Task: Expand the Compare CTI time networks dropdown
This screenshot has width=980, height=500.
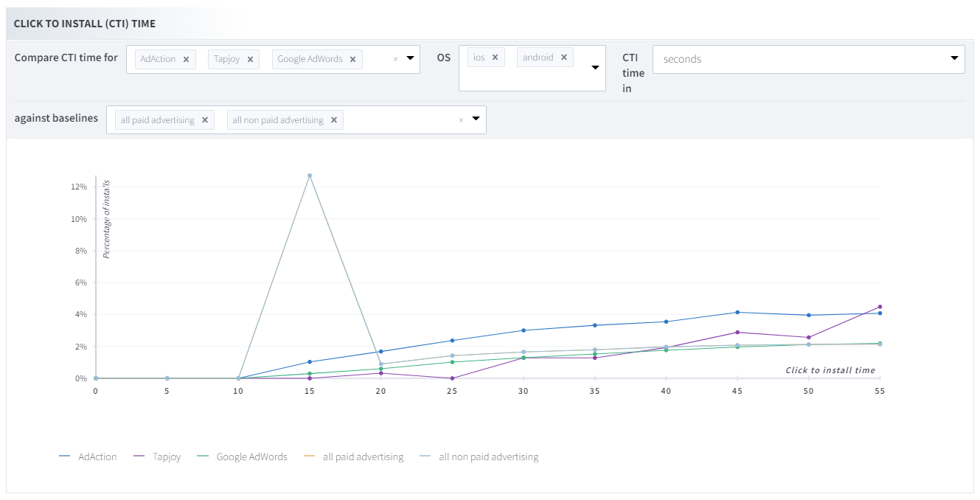Action: (411, 58)
